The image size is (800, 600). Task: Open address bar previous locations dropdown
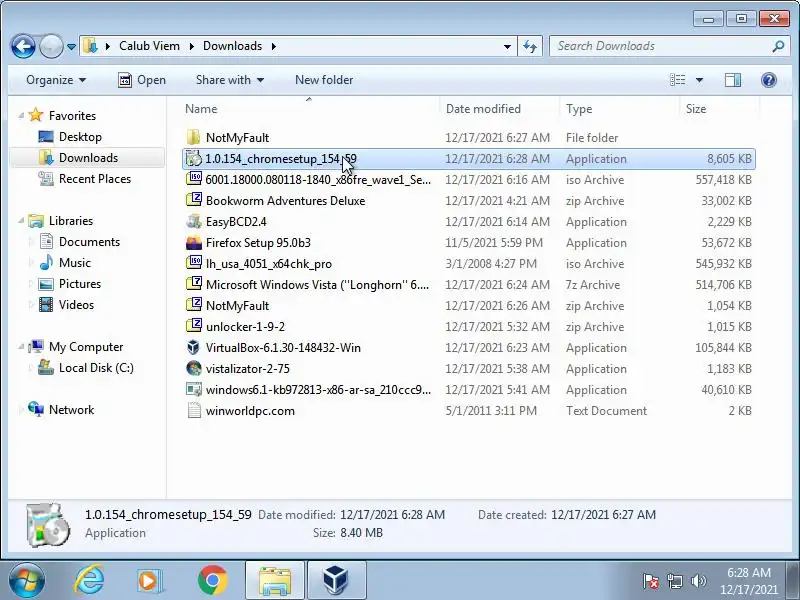[507, 46]
